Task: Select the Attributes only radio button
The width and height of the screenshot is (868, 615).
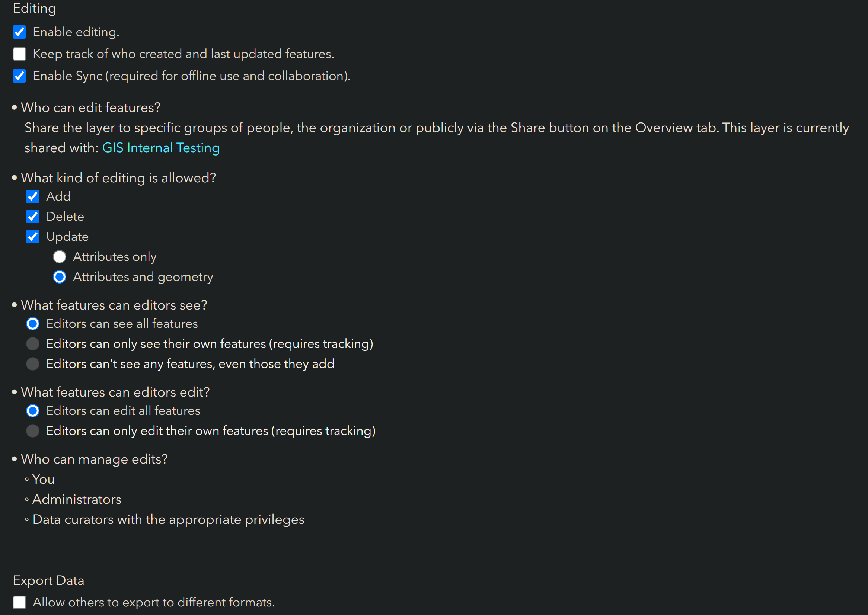Action: coord(60,257)
